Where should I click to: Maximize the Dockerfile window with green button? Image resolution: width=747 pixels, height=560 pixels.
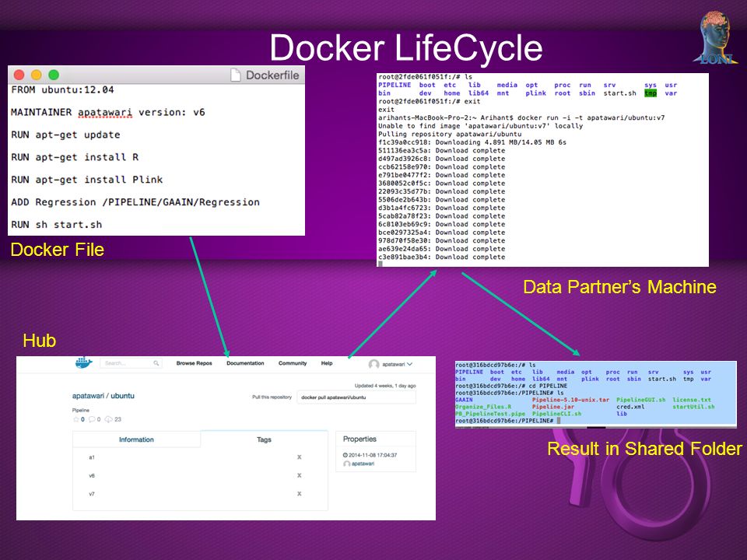(54, 75)
